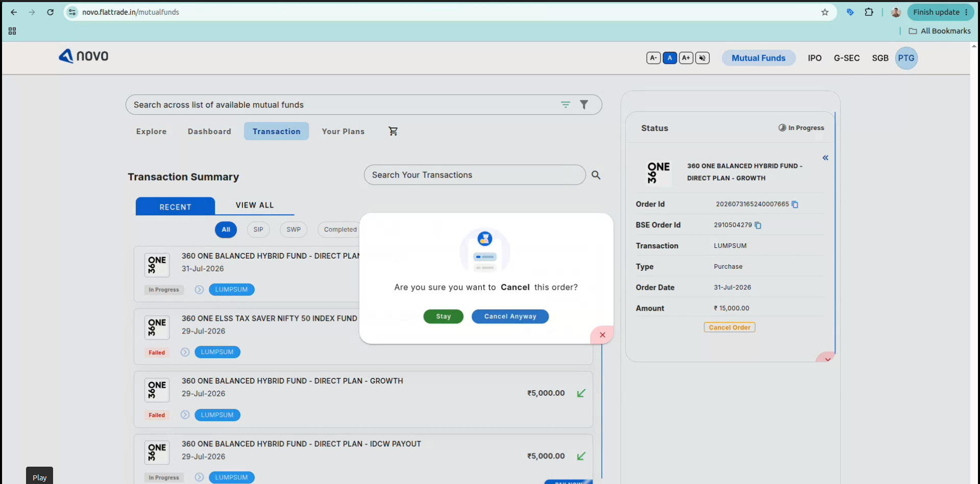Open the IPO section
Viewport: 980px width, 484px height.
pos(815,58)
